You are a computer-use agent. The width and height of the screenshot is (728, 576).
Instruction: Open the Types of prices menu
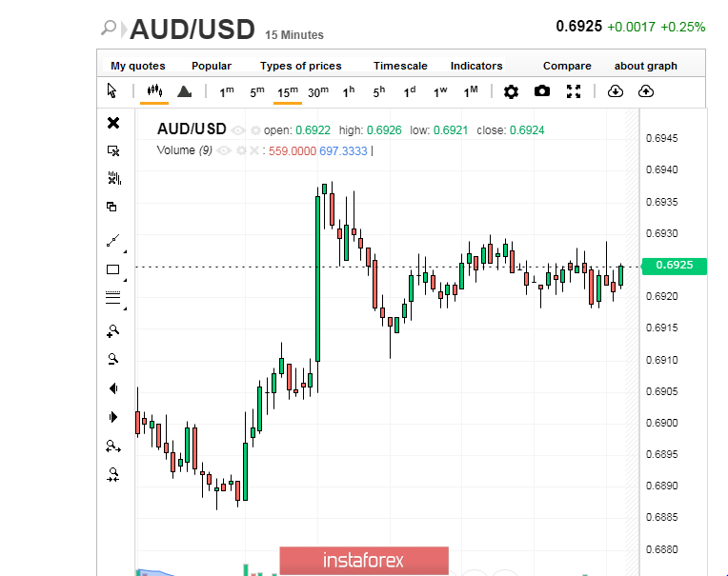tap(300, 66)
